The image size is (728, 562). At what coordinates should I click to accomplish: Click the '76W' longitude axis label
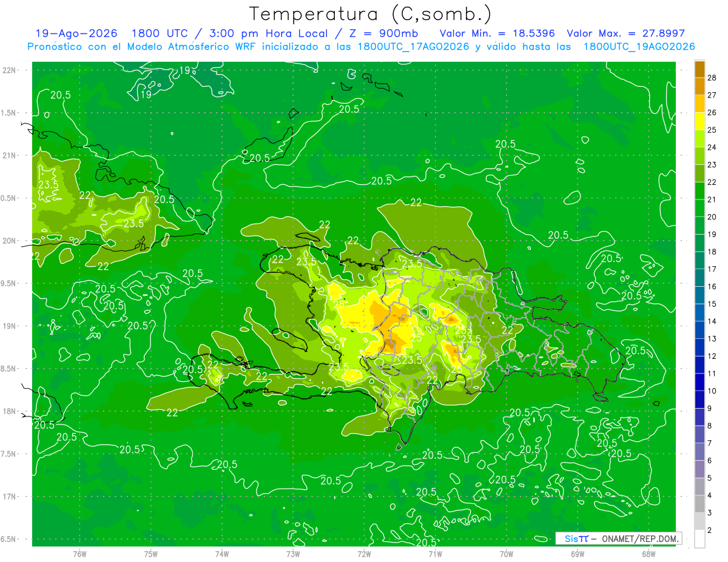click(x=79, y=554)
